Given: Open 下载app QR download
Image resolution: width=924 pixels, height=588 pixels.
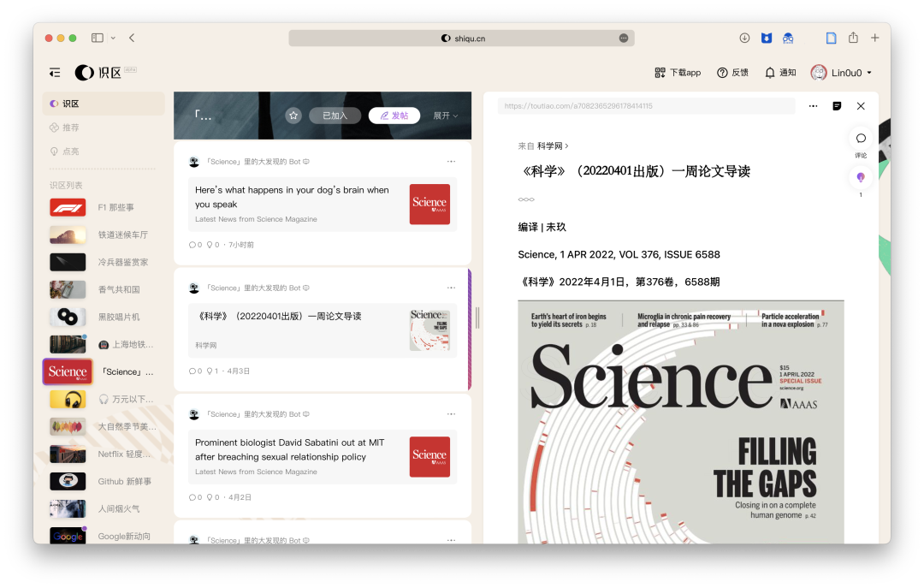Looking at the screenshot, I should click(678, 73).
